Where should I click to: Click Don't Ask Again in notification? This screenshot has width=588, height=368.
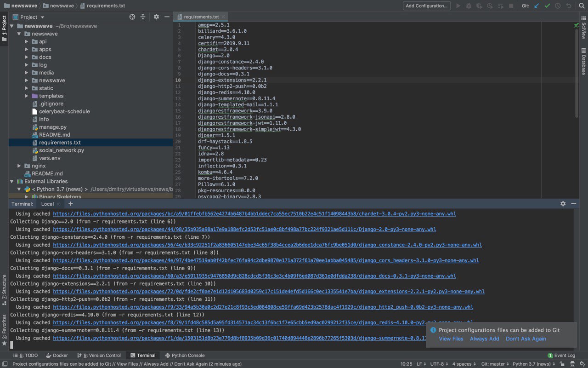point(526,339)
